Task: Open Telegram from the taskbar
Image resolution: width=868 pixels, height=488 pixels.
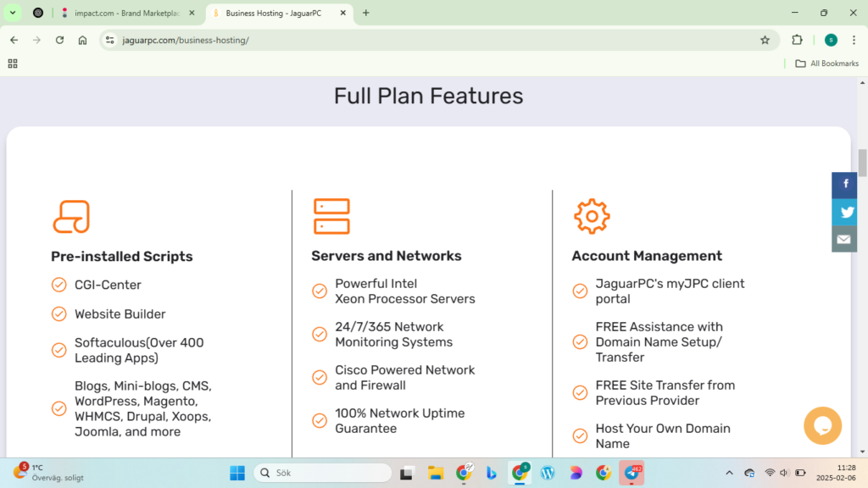Action: tap(632, 473)
